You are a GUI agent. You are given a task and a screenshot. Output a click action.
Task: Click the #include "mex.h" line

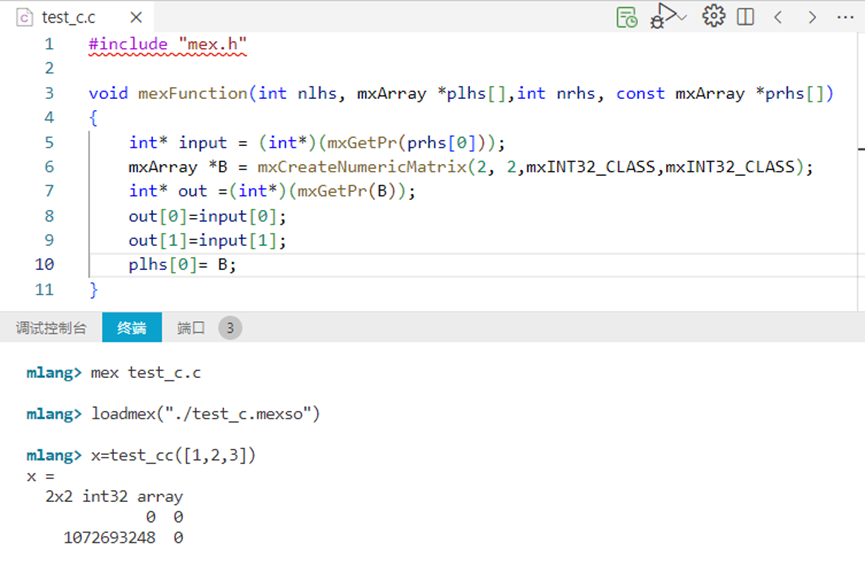[x=168, y=44]
